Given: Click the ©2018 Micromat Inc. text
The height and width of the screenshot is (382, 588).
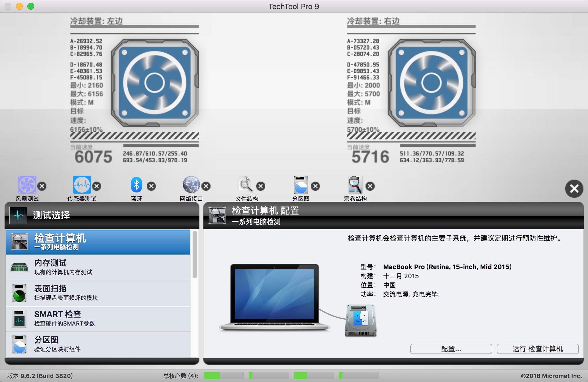Looking at the screenshot, I should pos(551,376).
